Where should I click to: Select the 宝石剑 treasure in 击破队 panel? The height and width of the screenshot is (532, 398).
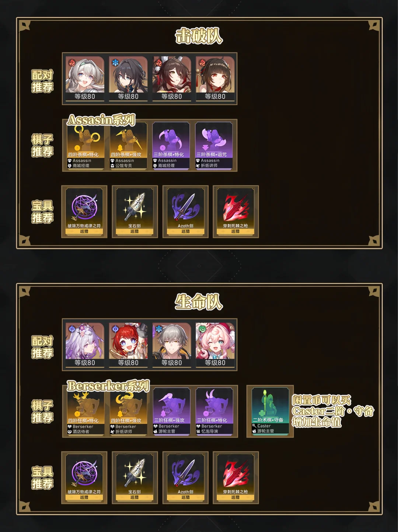pos(135,212)
